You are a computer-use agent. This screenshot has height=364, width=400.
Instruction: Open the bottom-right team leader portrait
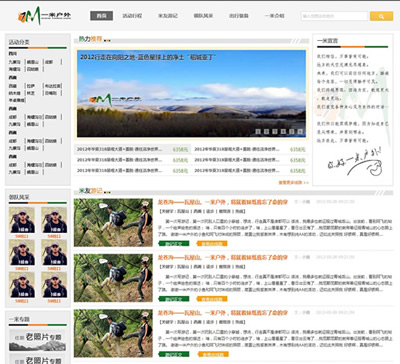(54, 285)
